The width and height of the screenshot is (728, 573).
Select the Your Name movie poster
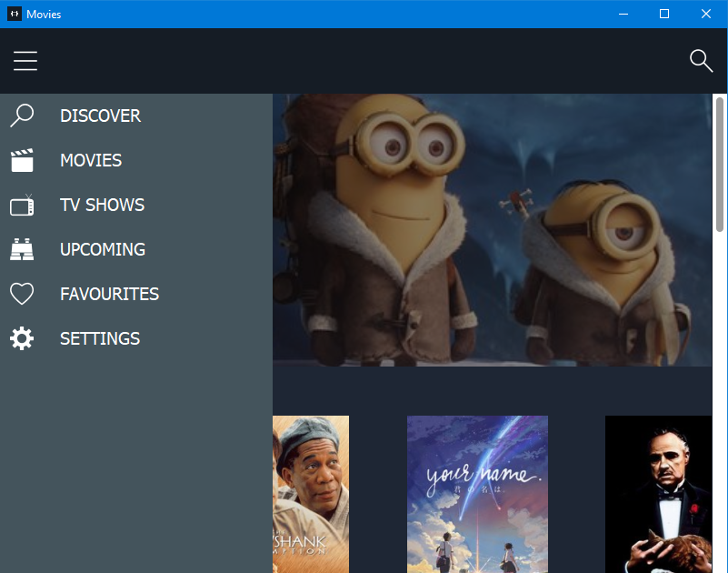477,495
